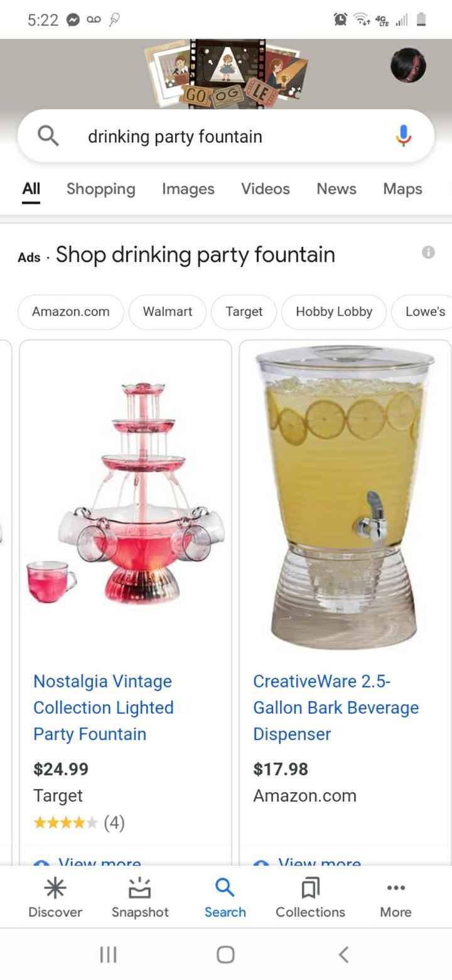Viewport: 452px width, 980px height.
Task: Switch to the Images tab
Action: point(188,189)
